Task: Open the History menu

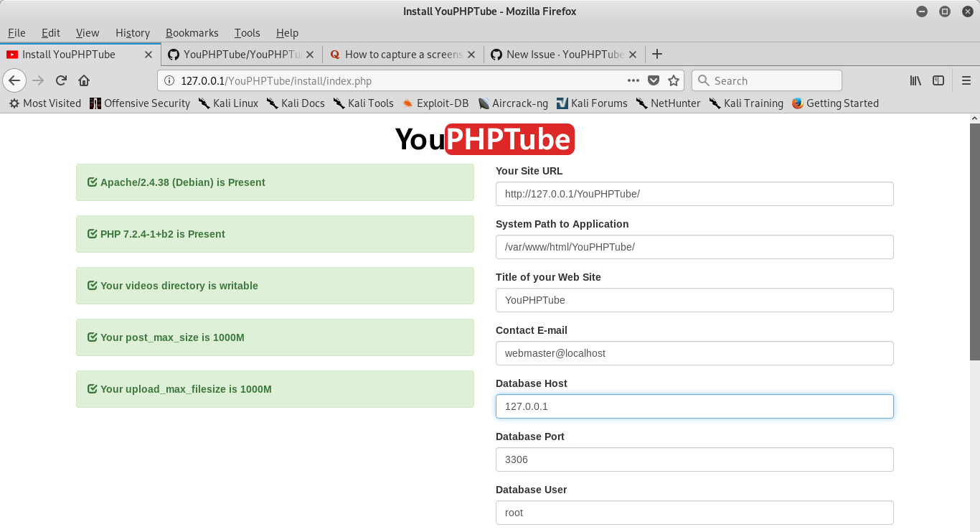Action: [132, 32]
